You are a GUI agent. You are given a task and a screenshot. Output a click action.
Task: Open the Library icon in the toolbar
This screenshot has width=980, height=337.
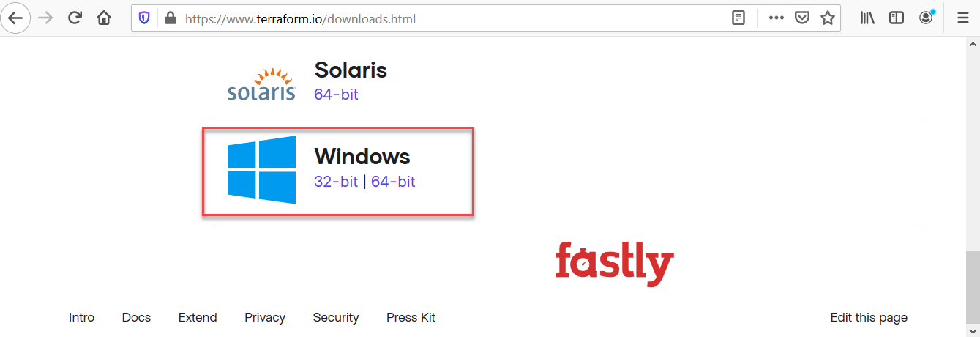point(868,18)
